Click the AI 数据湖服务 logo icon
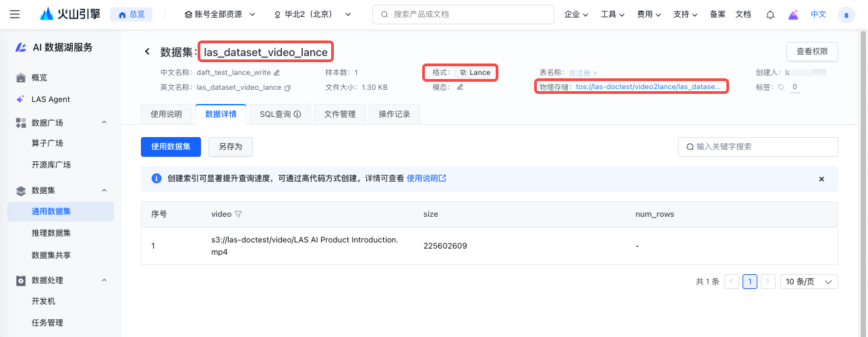 [22, 47]
